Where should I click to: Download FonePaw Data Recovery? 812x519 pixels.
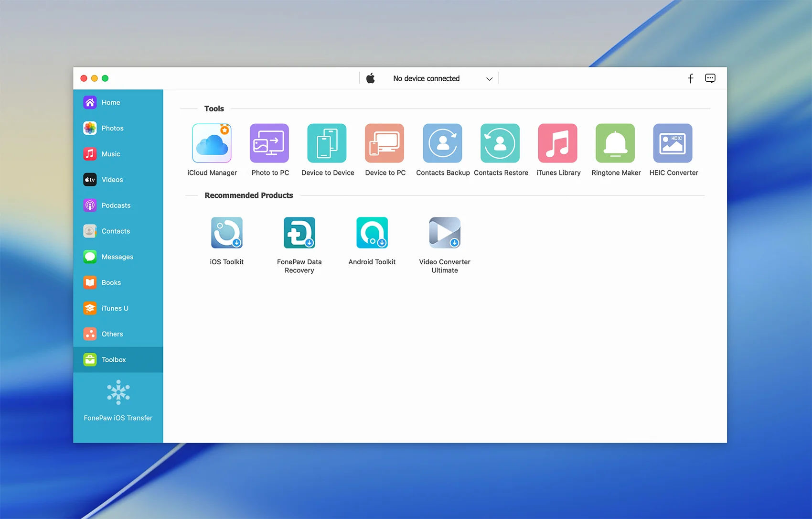click(299, 233)
